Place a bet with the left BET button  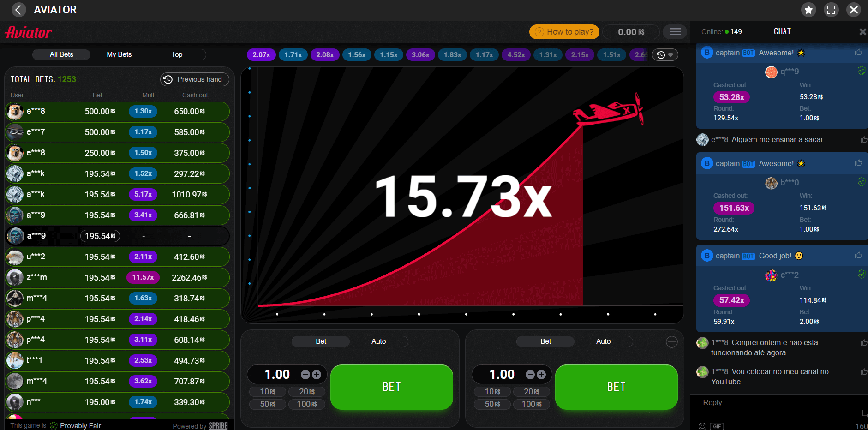392,387
